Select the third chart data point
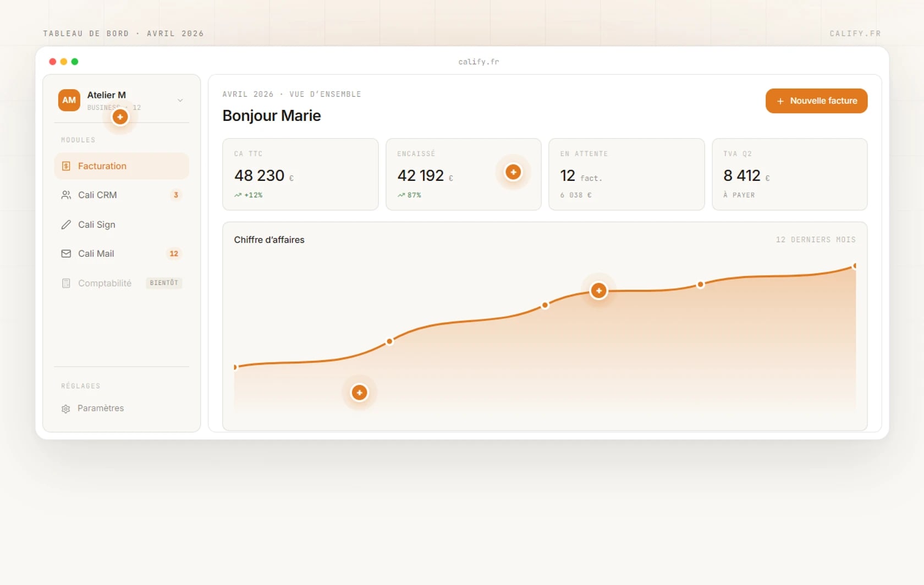Image resolution: width=924 pixels, height=585 pixels. coord(545,305)
